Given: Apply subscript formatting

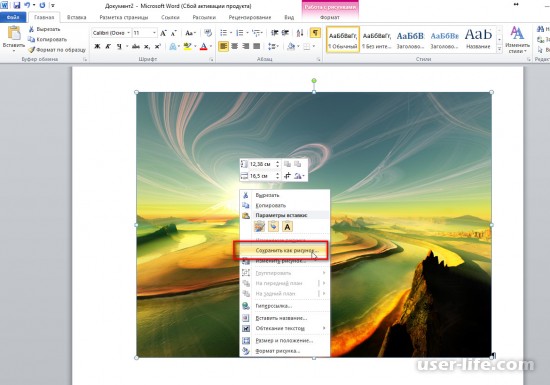Looking at the screenshot, I should tap(147, 46).
